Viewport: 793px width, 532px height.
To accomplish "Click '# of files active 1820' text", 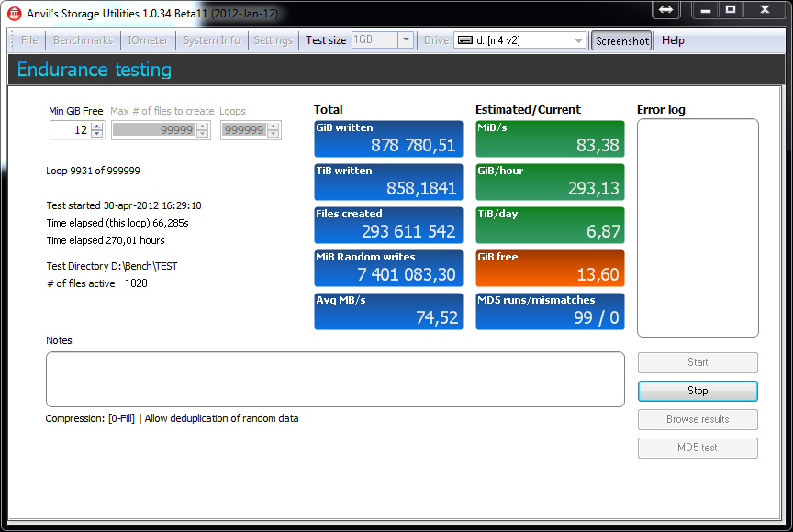I will (96, 283).
